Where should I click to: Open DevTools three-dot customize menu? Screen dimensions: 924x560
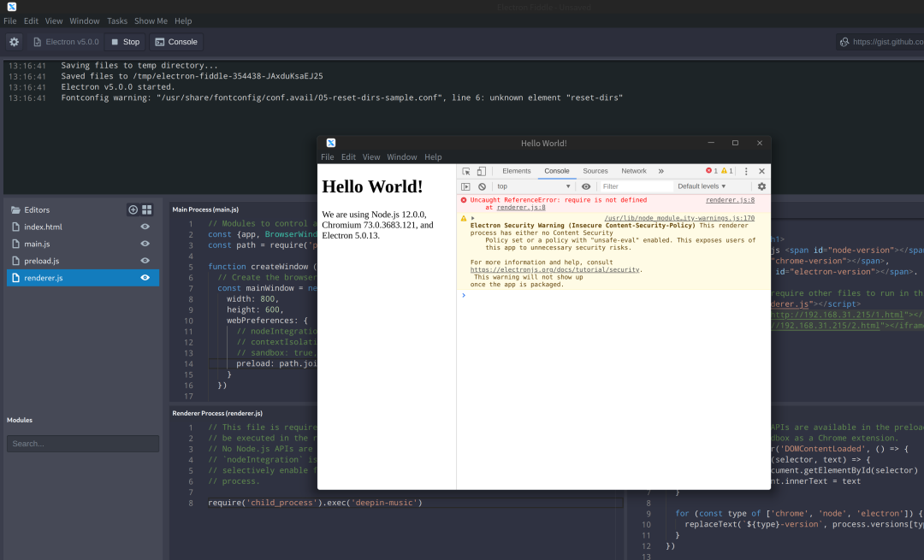point(746,171)
